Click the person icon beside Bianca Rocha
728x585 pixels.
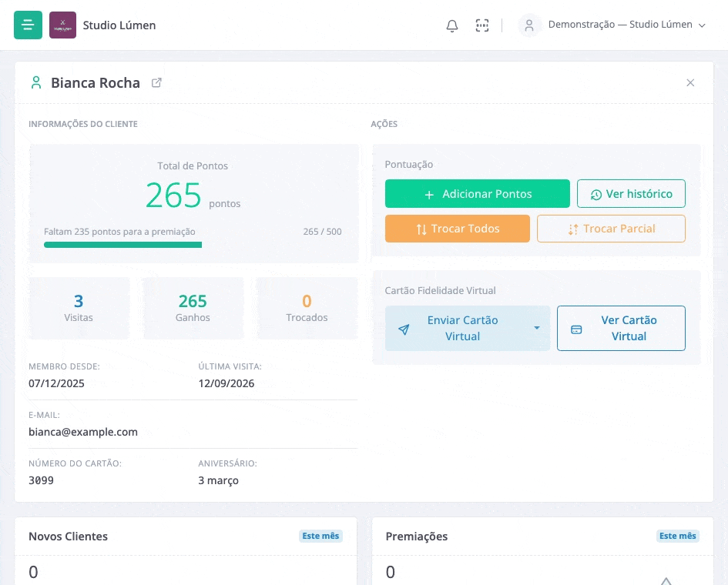coord(36,82)
